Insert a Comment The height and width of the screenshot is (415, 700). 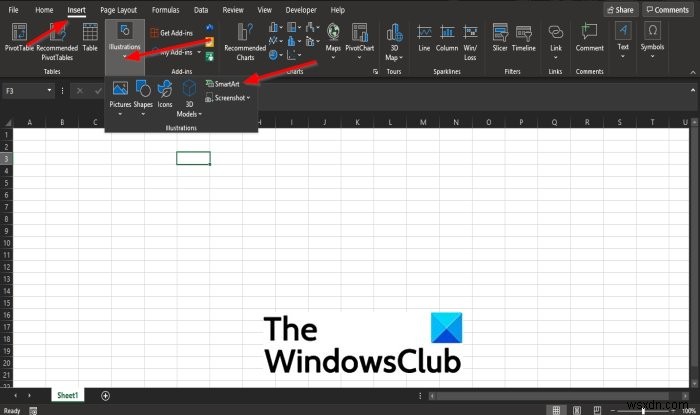pos(589,37)
